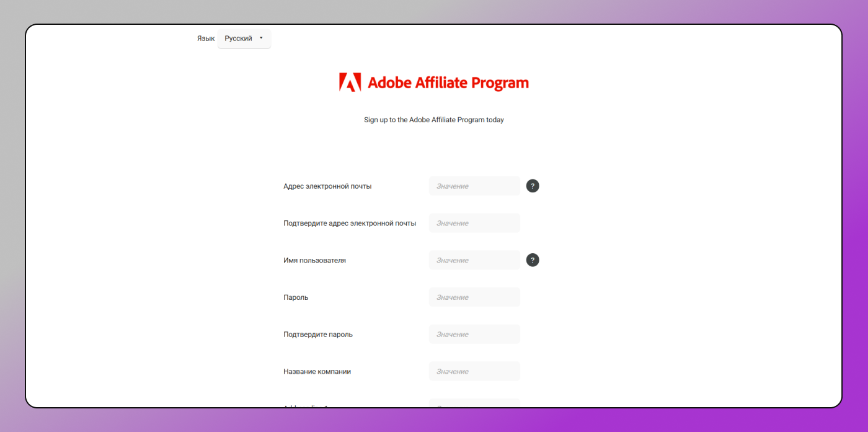Focus the "Адрес электронной почты" input field
868x432 pixels.
point(474,186)
